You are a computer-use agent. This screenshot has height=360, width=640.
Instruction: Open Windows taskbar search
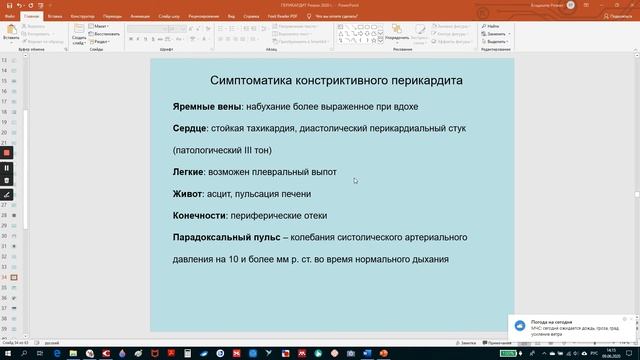point(24,353)
